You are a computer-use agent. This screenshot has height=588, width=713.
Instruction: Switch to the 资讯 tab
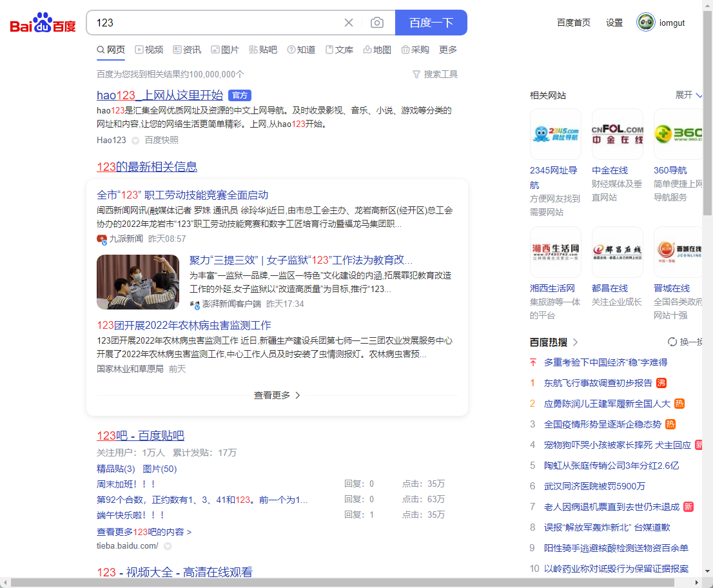[x=188, y=50]
